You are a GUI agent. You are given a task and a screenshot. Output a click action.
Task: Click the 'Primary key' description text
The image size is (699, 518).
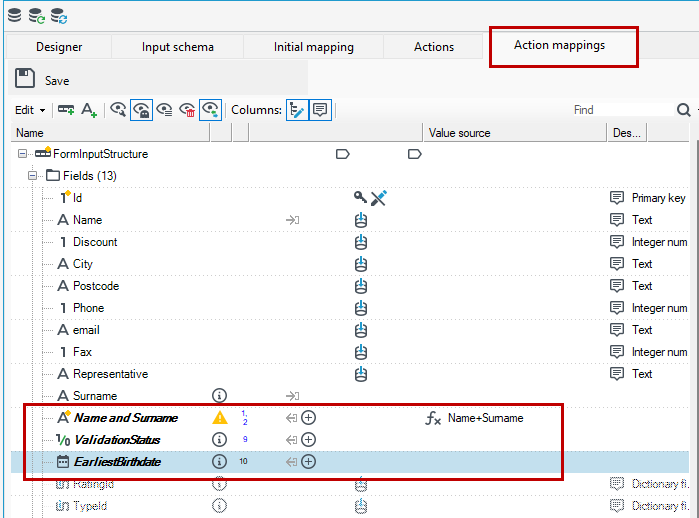click(658, 198)
